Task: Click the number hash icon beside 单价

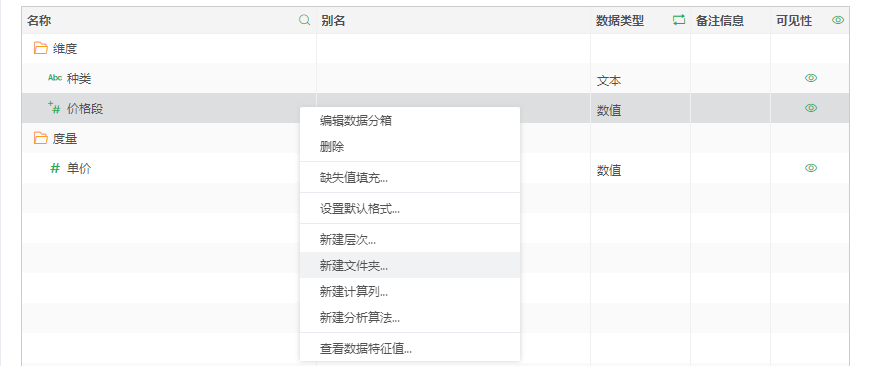Action: pyautogui.click(x=55, y=168)
